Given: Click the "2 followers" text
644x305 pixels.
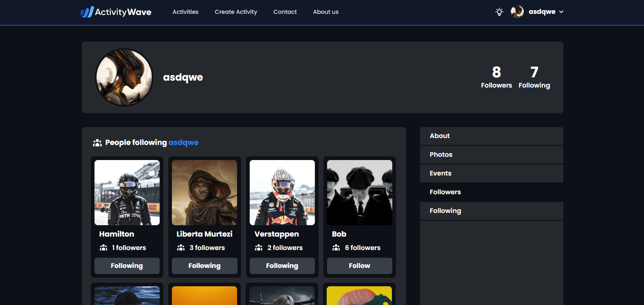Looking at the screenshot, I should [285, 248].
